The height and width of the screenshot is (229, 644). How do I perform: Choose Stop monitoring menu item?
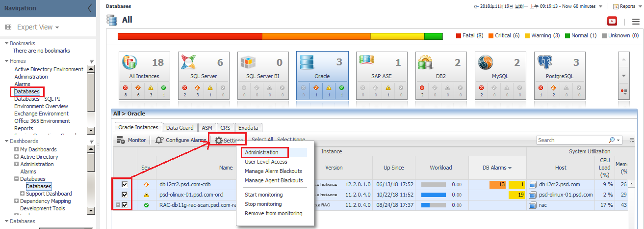pyautogui.click(x=263, y=204)
